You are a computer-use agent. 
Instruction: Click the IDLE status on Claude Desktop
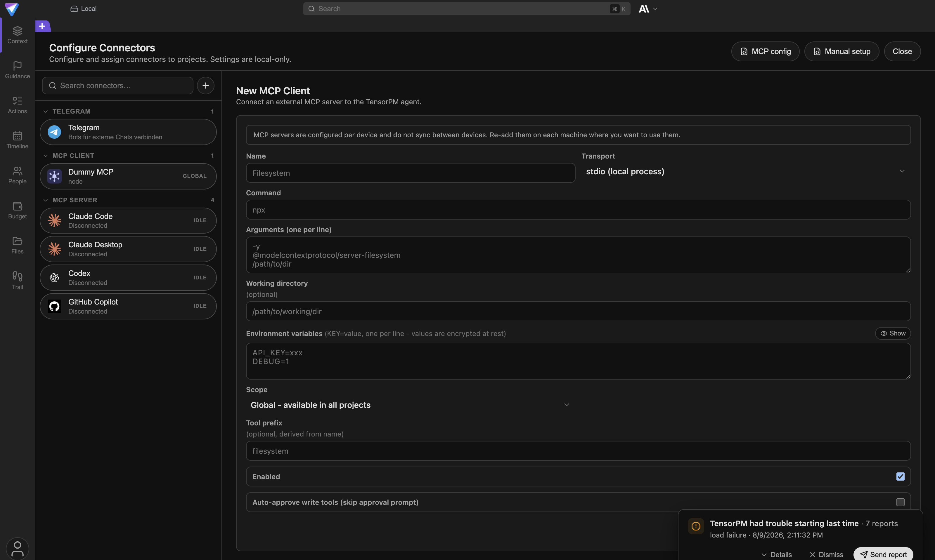point(200,249)
